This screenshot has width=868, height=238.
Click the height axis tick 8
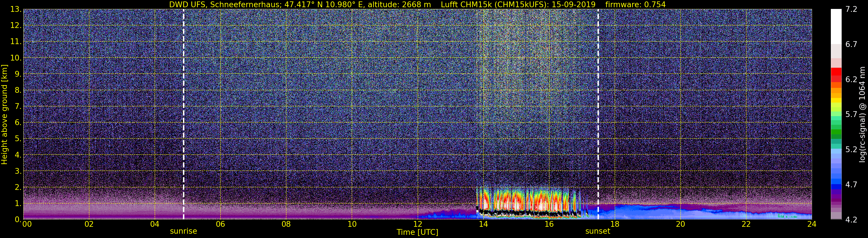[18, 90]
